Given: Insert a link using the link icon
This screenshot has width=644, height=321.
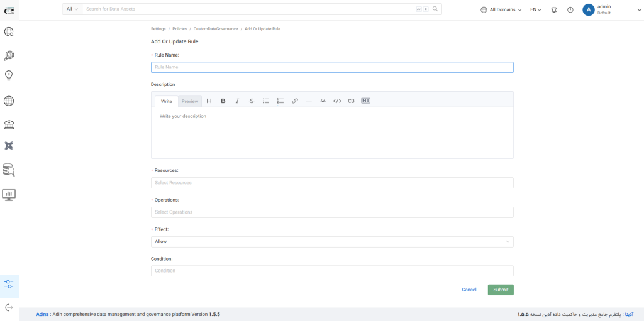Looking at the screenshot, I should 294,101.
